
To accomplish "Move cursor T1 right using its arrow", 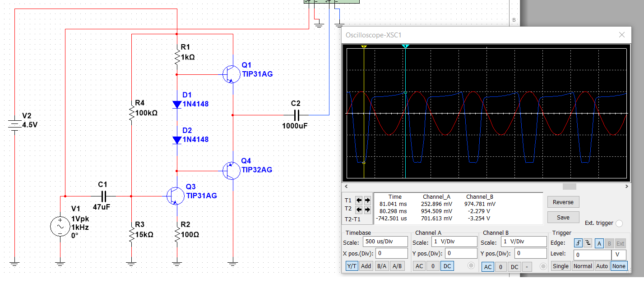I will click(x=368, y=200).
